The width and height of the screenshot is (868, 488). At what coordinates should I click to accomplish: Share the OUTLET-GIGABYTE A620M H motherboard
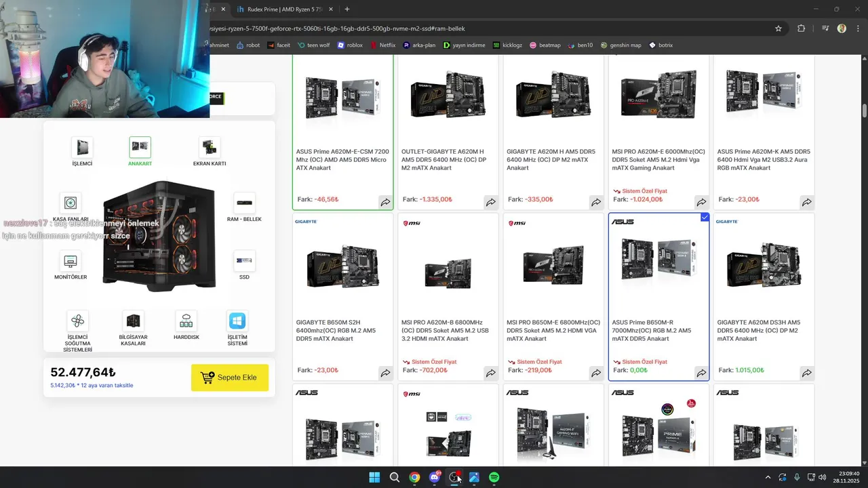[490, 202]
